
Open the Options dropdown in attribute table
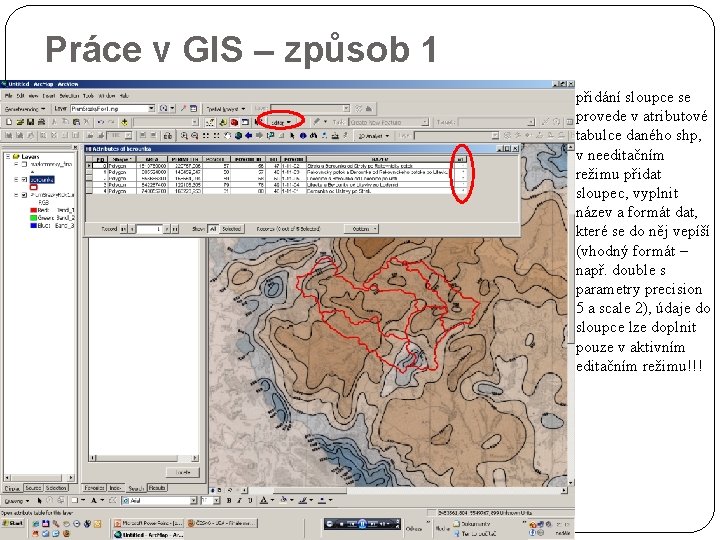362,229
